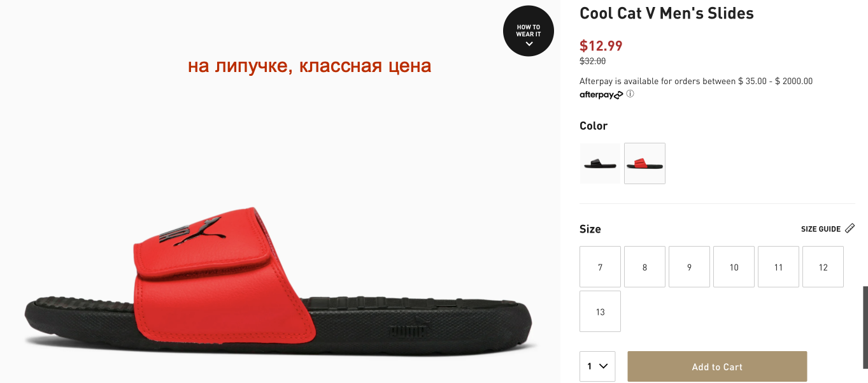Select size 12 option

coord(823,267)
